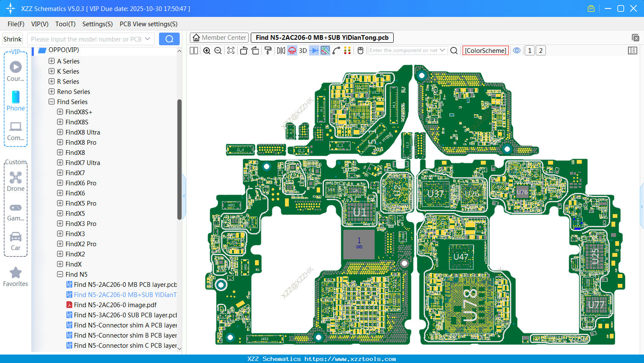
Task: Open the Tool menu
Action: 65,24
